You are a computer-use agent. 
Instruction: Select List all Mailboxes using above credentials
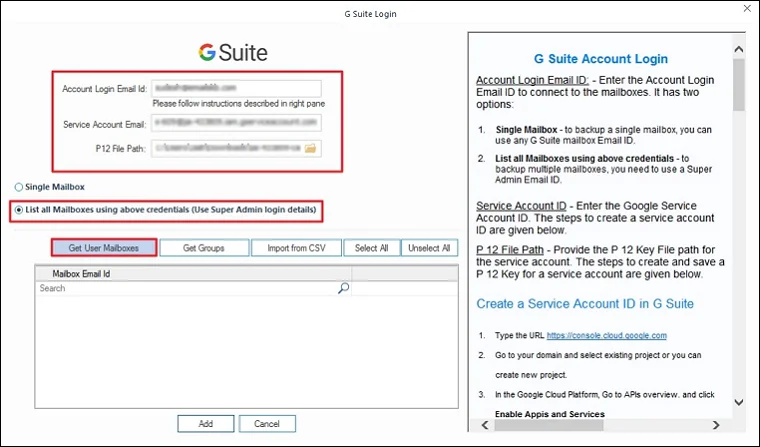click(19, 210)
